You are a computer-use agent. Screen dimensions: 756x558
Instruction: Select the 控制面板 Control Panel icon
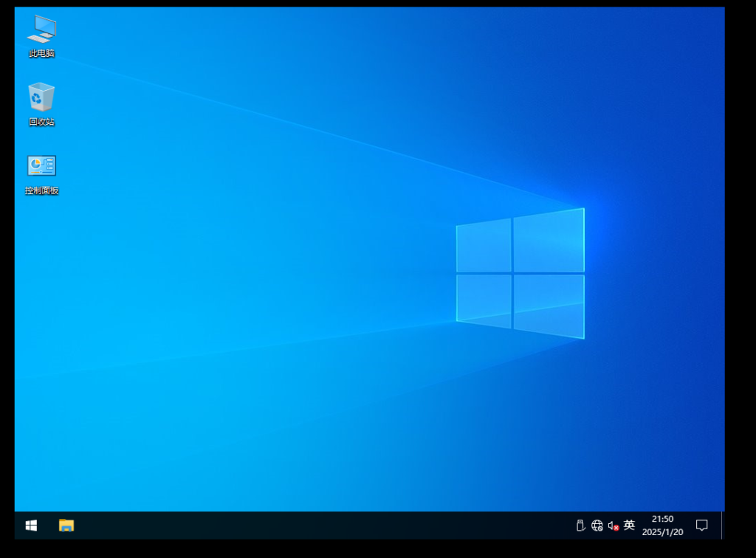click(41, 166)
